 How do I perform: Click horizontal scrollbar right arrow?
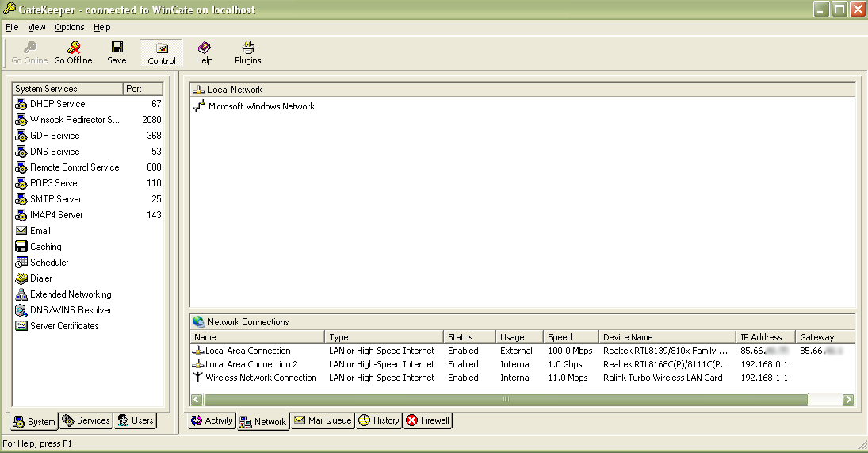tap(848, 399)
